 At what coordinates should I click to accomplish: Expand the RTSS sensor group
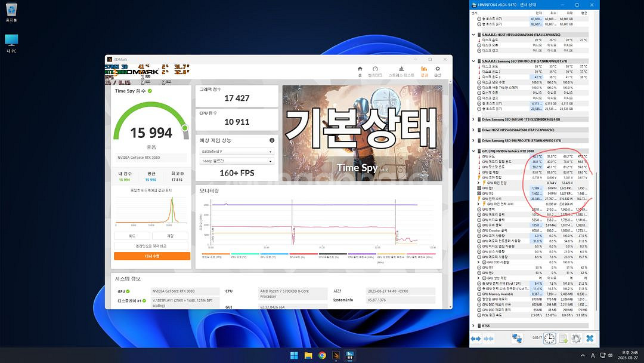pos(473,325)
